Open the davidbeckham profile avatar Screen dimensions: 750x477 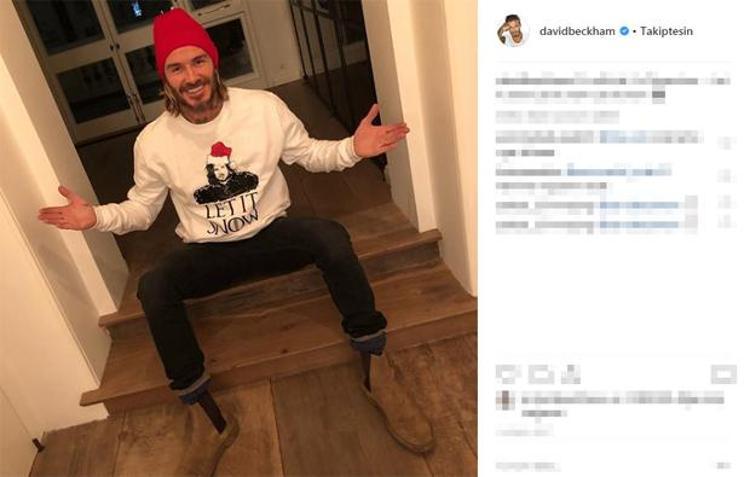tap(512, 31)
